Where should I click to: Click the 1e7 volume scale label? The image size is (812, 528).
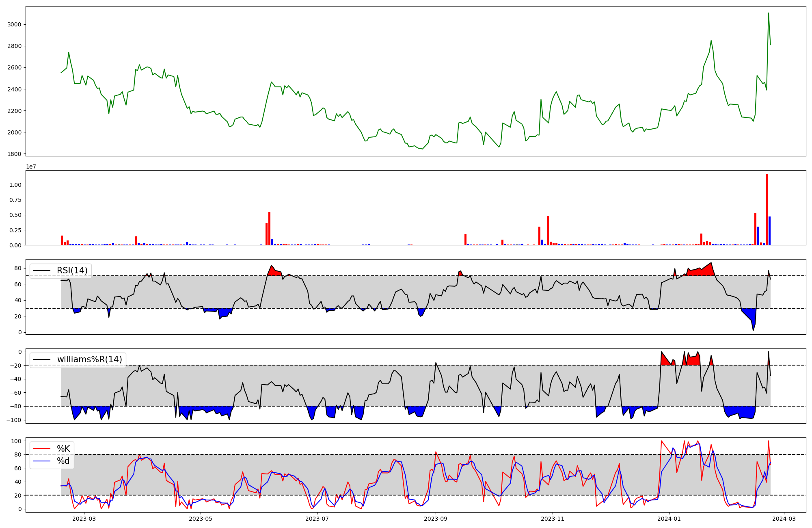point(31,167)
